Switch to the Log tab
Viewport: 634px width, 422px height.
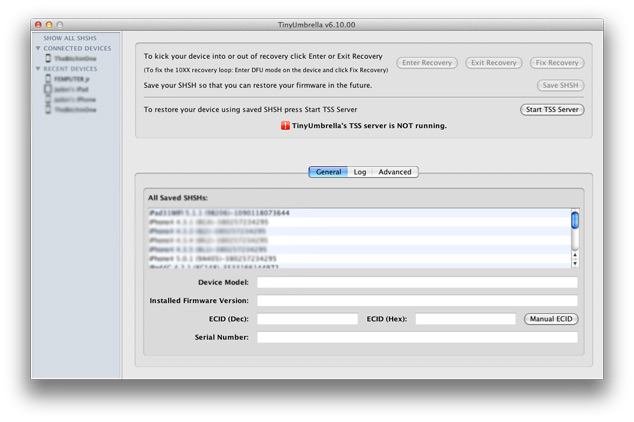359,172
